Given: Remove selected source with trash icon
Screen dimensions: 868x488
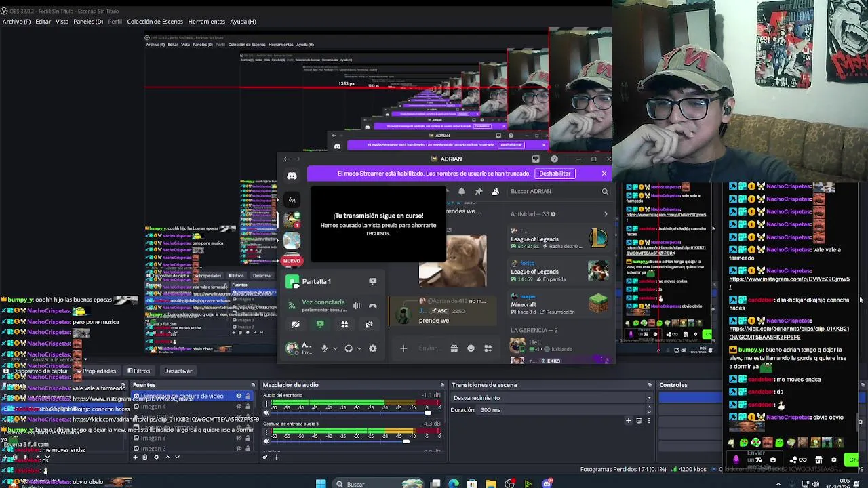Looking at the screenshot, I should (144, 457).
